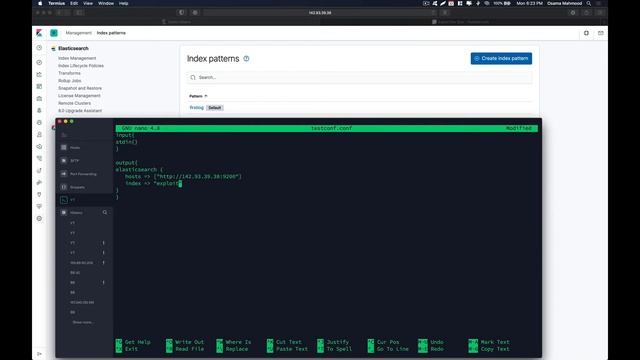Open Transforms under Elasticsearch
Screen dimensions: 640x360
pos(69,73)
